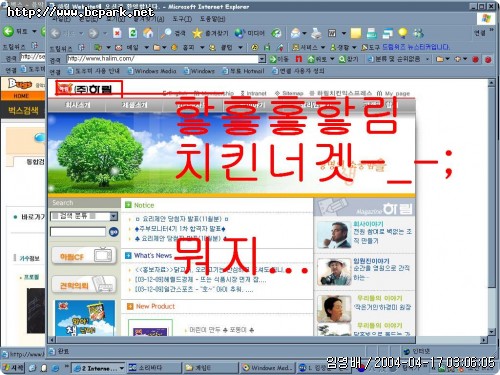The height and width of the screenshot is (375, 500).
Task: Open the 분류 및 순위없음 dropdown
Action: pos(428,59)
